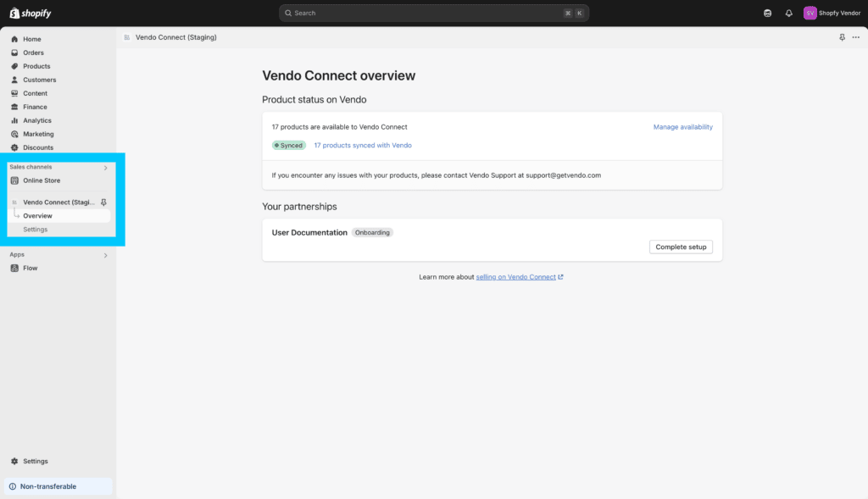Open Content in the sidebar

(x=35, y=93)
